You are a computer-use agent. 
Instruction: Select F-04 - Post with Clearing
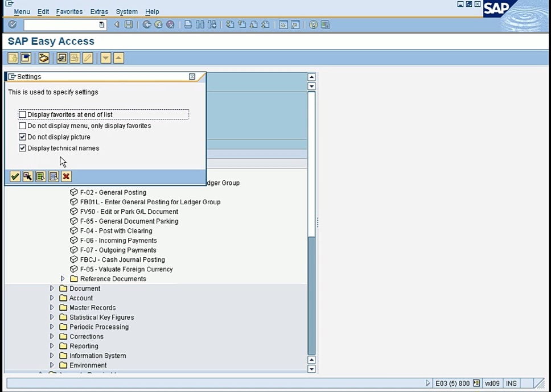[x=116, y=231]
